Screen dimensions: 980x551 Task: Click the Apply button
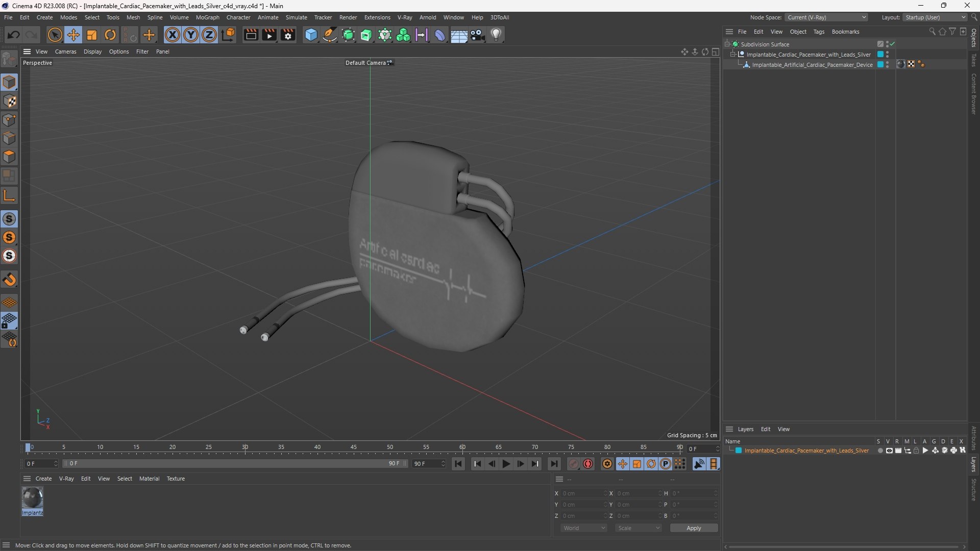click(x=694, y=528)
